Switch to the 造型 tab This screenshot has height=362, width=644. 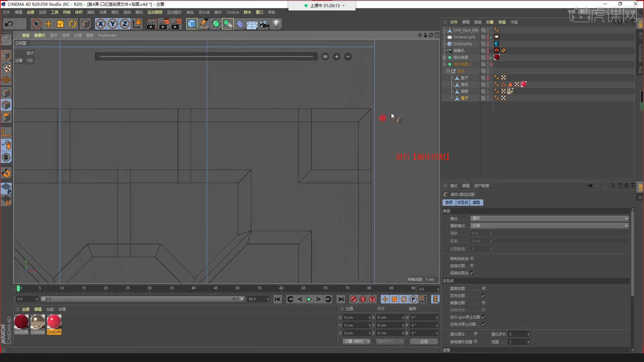[x=476, y=202]
